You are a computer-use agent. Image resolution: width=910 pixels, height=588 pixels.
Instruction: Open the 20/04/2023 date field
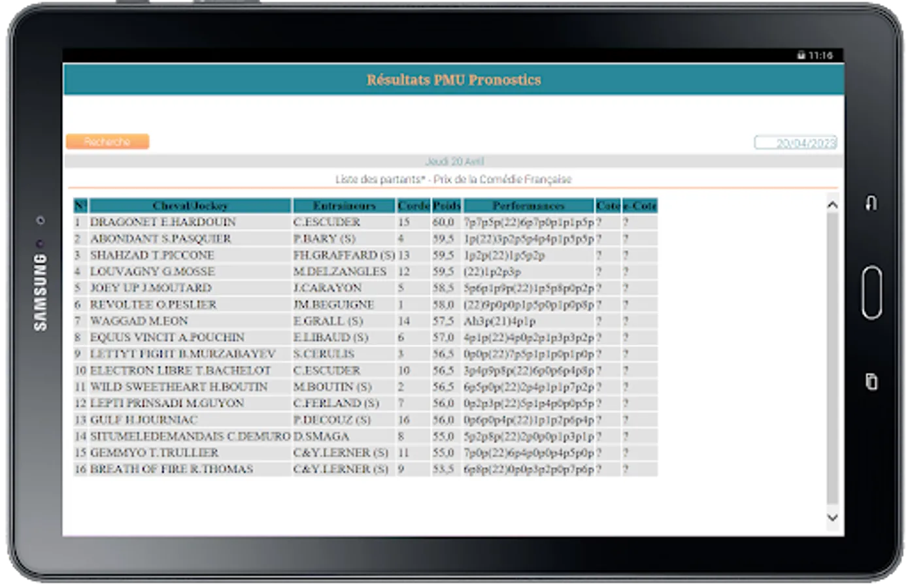pyautogui.click(x=796, y=142)
